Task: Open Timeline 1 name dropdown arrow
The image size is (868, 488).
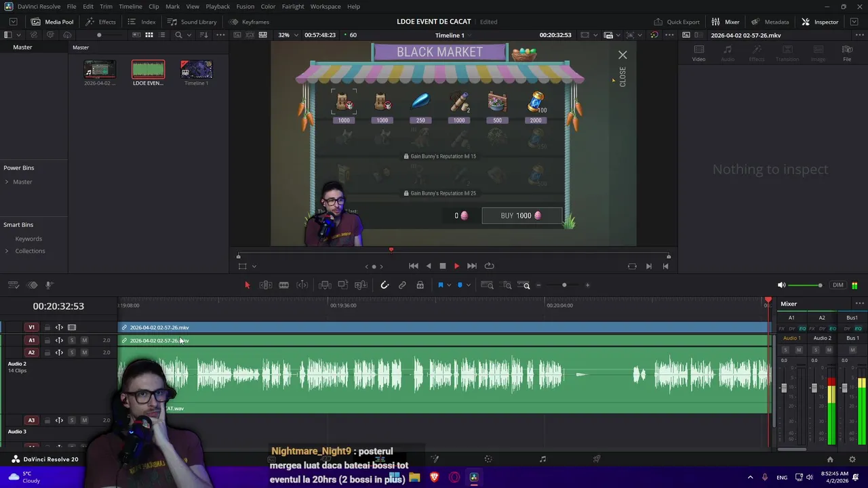Action: coord(471,35)
